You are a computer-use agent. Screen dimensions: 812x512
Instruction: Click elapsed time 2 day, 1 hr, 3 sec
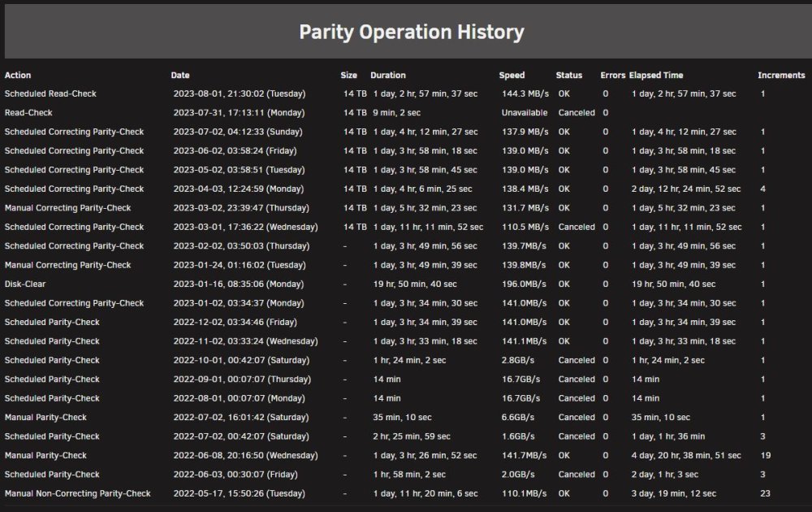tap(665, 475)
